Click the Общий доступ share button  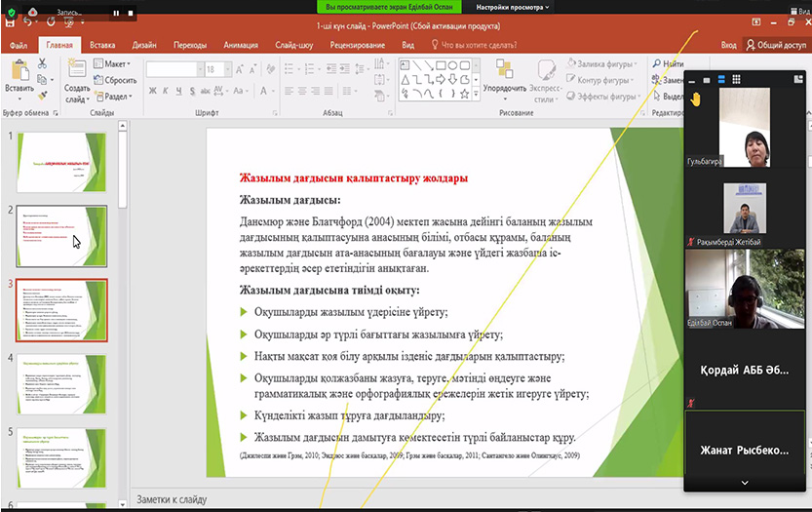click(776, 45)
